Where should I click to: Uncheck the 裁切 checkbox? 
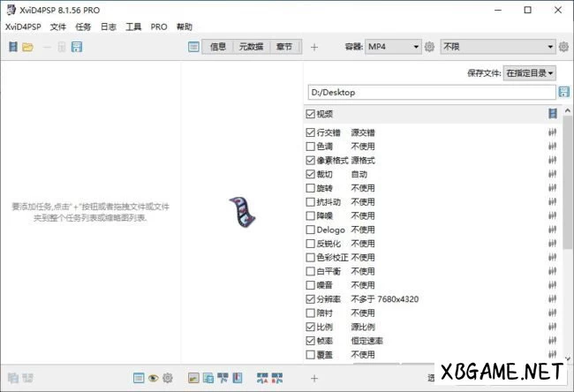309,174
